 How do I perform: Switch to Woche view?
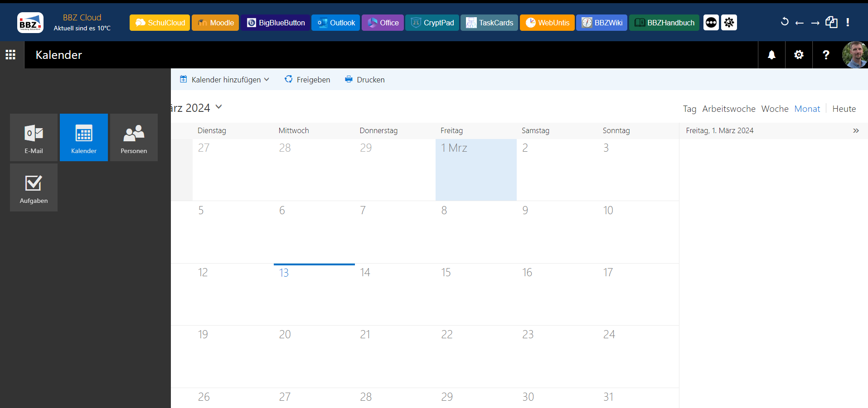(x=775, y=109)
